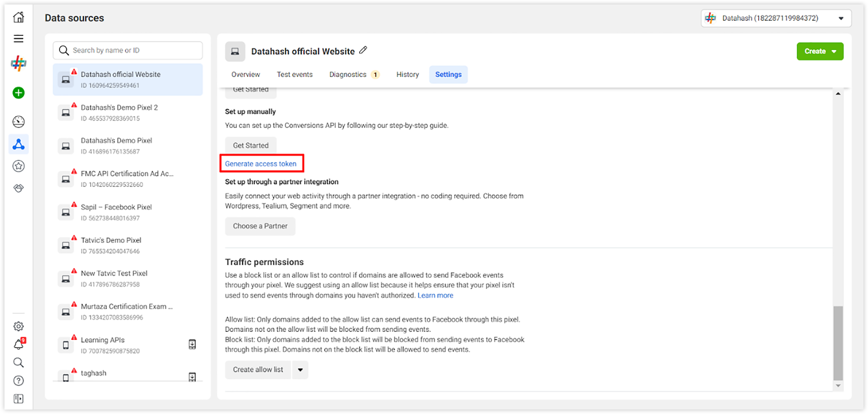Viewport: 868px width, 414px height.
Task: Click the scrollbar up arrow
Action: 838,94
